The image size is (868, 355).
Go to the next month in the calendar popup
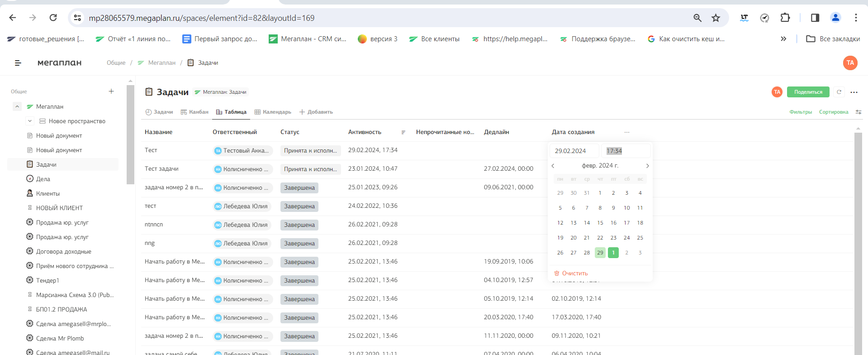647,166
